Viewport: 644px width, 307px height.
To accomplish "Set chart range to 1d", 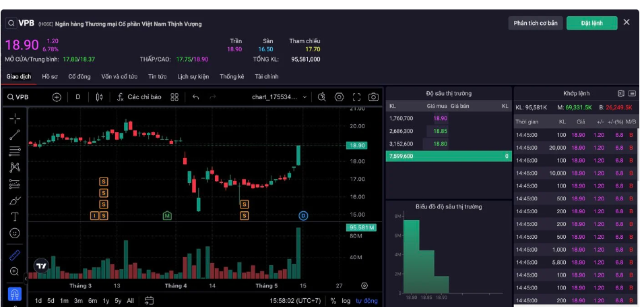I will [x=38, y=301].
